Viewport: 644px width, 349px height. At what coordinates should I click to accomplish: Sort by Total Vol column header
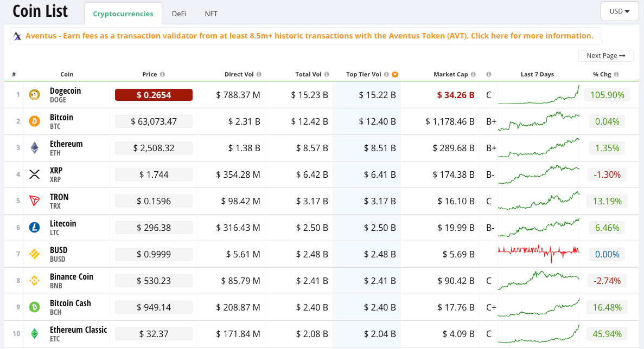(x=309, y=74)
